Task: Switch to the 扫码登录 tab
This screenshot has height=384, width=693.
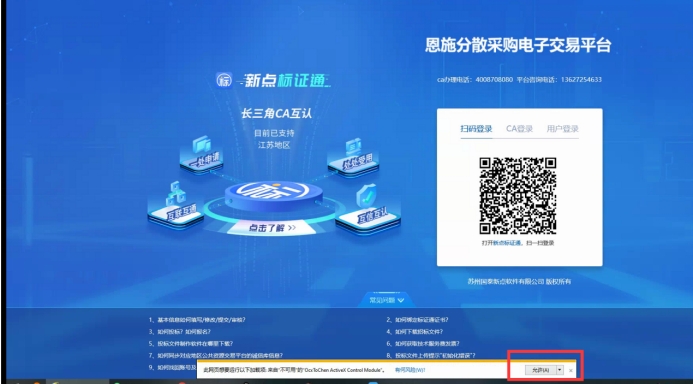Action: (476, 129)
